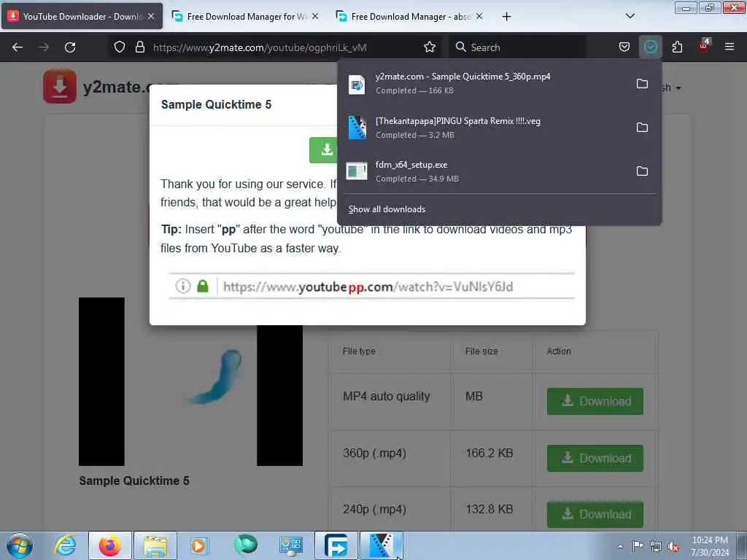Viewport: 747px width, 560px height.
Task: Click the File type column header
Action: 359,351
